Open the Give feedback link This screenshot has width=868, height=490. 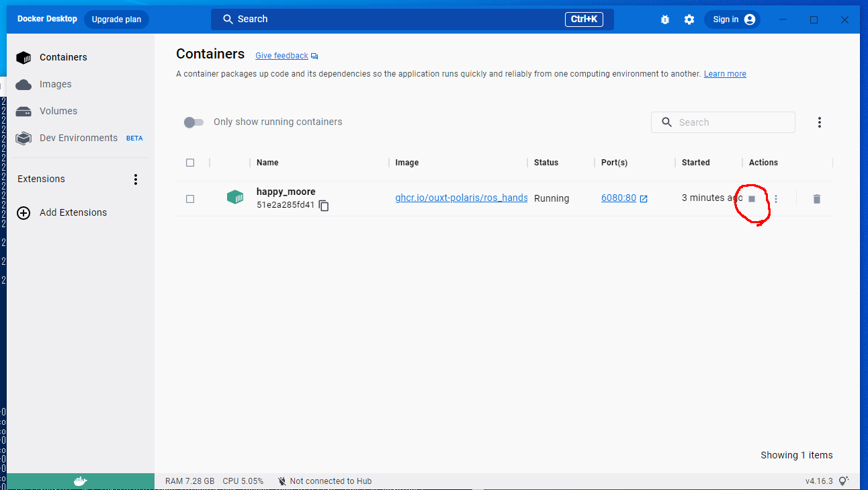coord(281,56)
